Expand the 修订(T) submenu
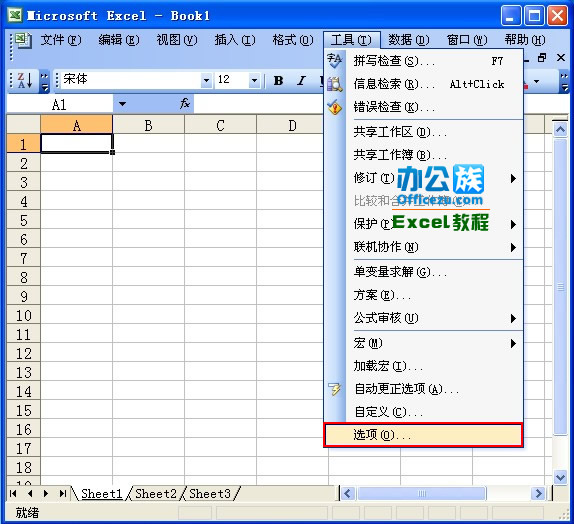Viewport: 574px width, 524px height. [513, 178]
